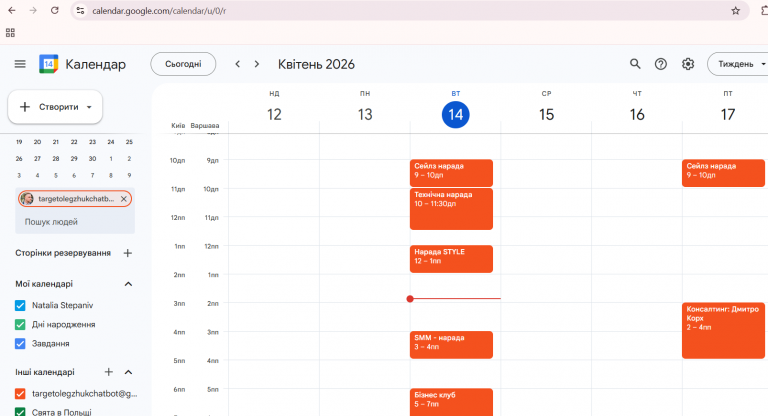Open calendar search magnifier

click(x=635, y=64)
